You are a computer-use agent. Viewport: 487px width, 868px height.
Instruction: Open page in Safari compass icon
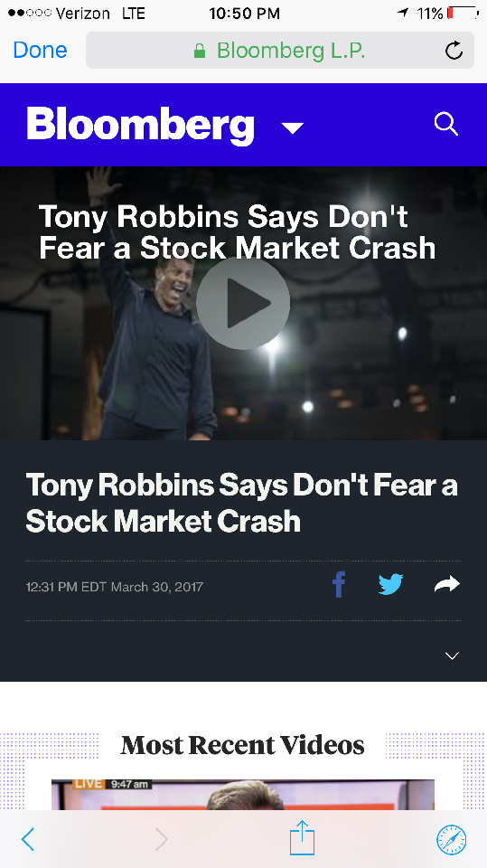coord(452,840)
